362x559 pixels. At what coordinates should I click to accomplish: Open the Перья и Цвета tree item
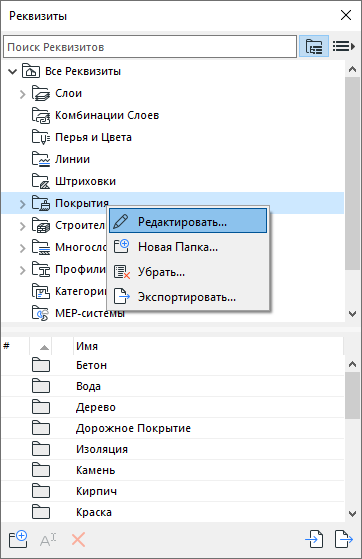93,137
